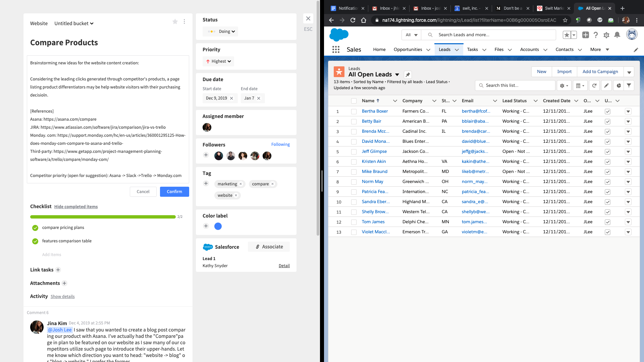Select the Bertha Boxer row checkbox
This screenshot has width=644, height=362.
354,112
